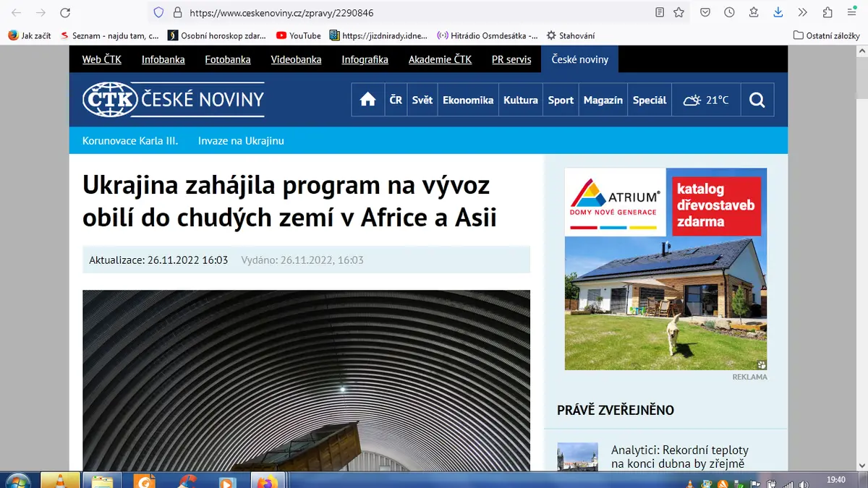Launch VLC media player from taskbar

60,480
